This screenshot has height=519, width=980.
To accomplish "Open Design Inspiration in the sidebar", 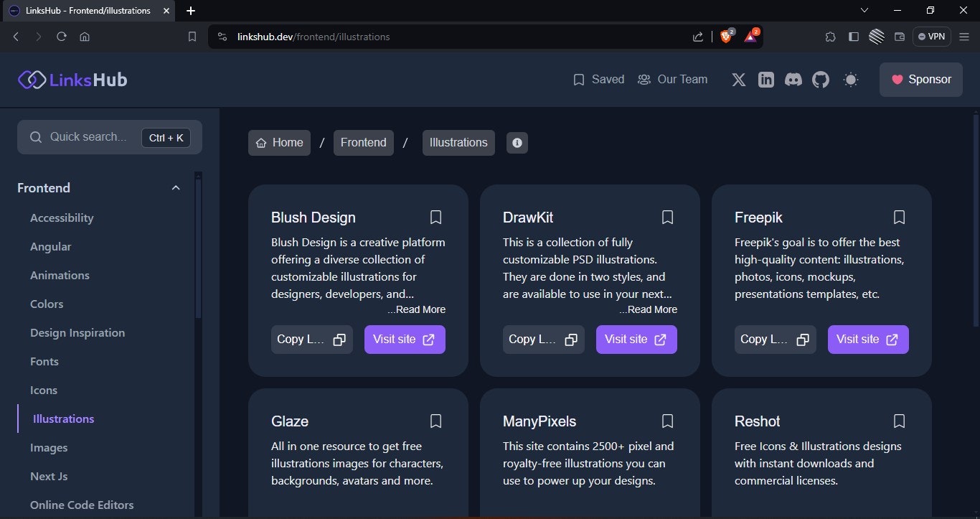I will 77,333.
